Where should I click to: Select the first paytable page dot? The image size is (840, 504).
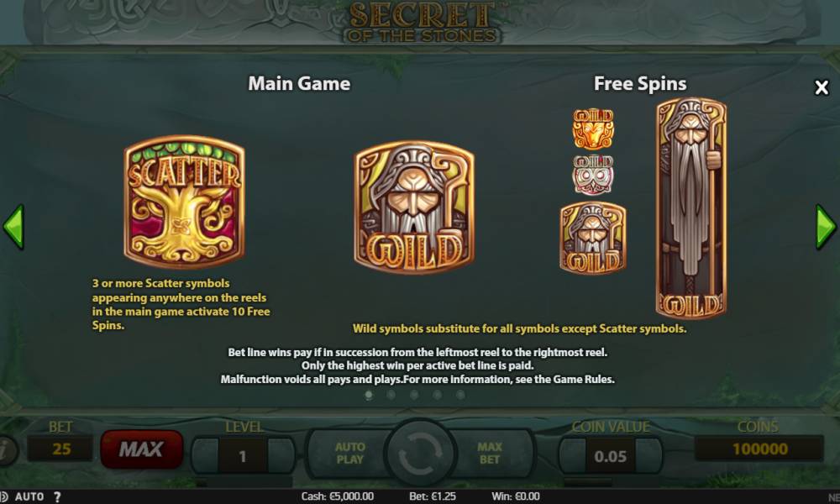click(369, 395)
